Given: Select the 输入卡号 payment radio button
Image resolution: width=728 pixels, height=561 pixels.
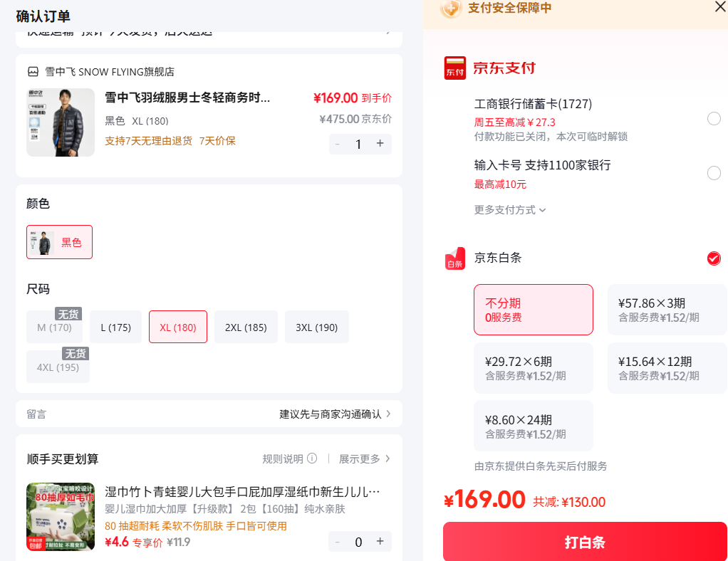Looking at the screenshot, I should pyautogui.click(x=714, y=173).
